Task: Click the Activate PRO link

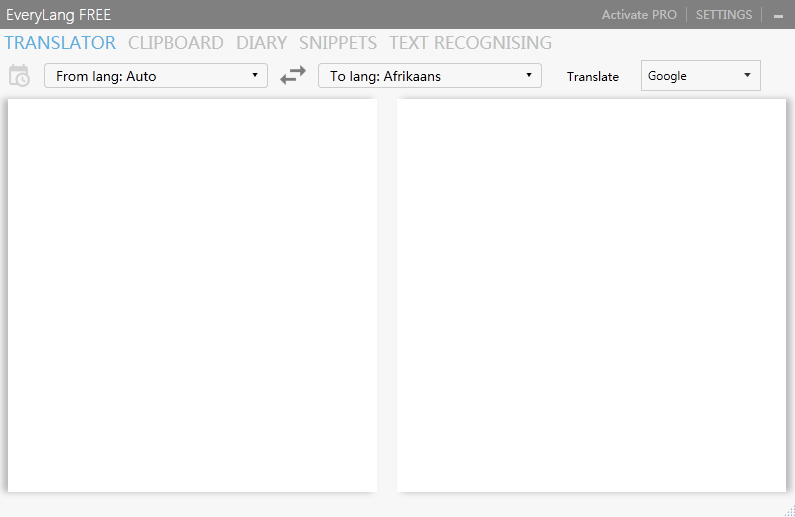Action: (639, 15)
